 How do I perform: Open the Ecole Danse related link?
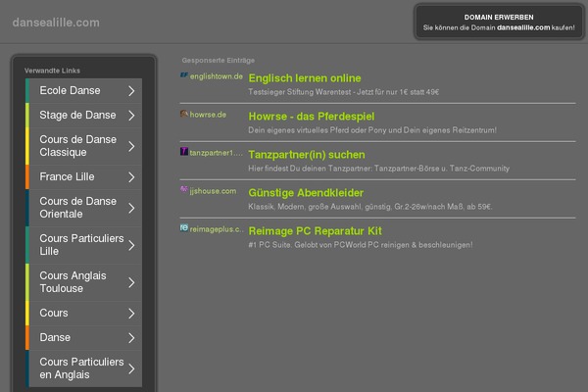coord(83,91)
